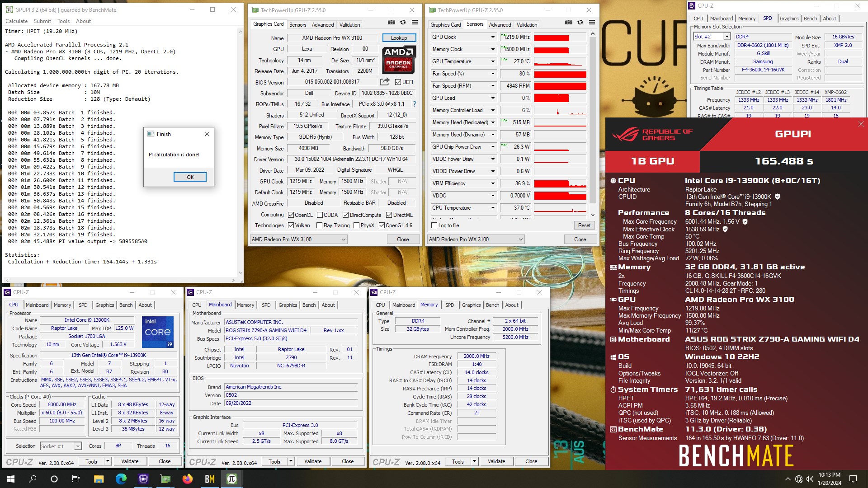Click the Reset button in GPU-Z Sensors
This screenshot has width=868, height=488.
(x=584, y=225)
